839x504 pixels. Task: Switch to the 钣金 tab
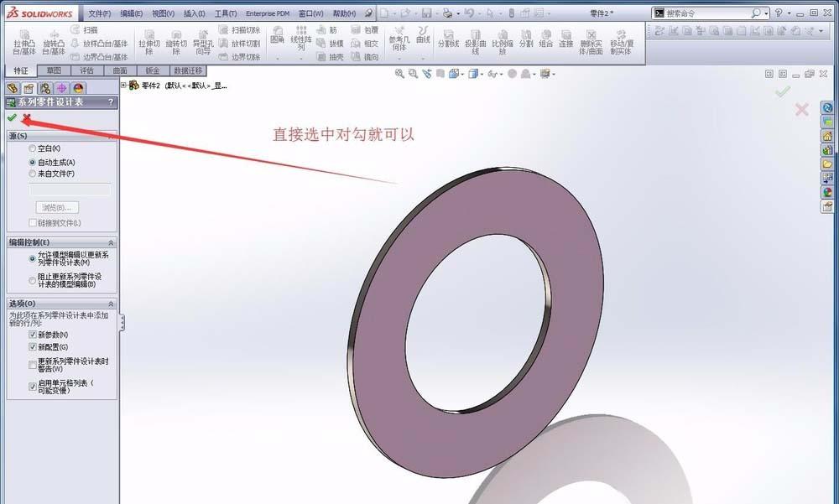151,70
